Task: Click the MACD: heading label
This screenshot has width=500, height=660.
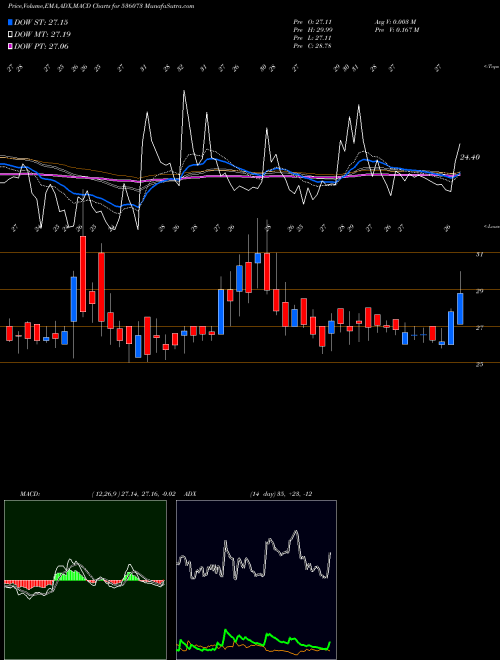Action: [x=30, y=494]
